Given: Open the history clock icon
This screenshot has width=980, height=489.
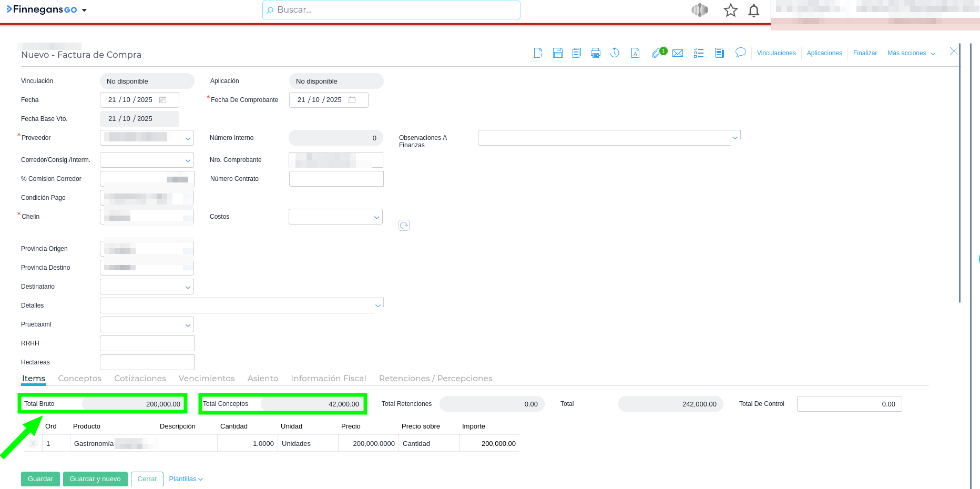Looking at the screenshot, I should pos(615,53).
